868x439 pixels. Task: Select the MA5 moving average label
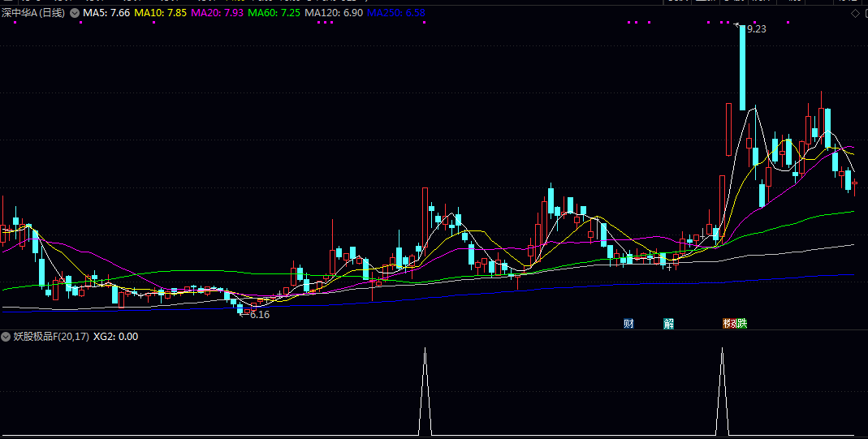coord(106,13)
